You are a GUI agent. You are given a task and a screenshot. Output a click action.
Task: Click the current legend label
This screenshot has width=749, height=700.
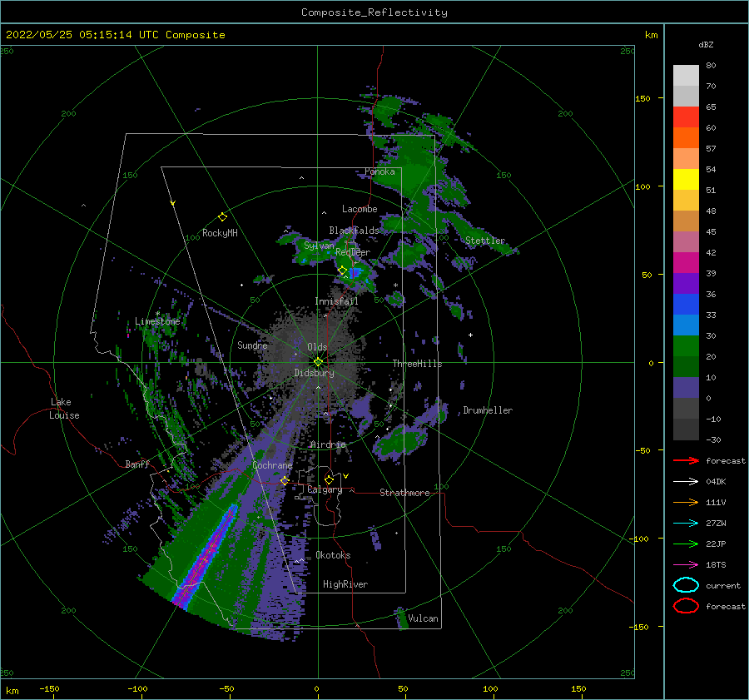pos(723,585)
